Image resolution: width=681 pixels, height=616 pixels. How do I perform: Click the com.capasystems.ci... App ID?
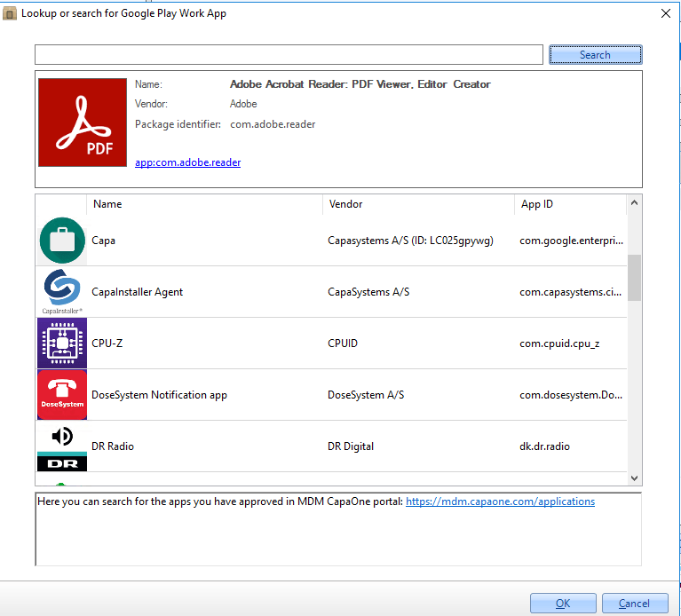tap(570, 292)
